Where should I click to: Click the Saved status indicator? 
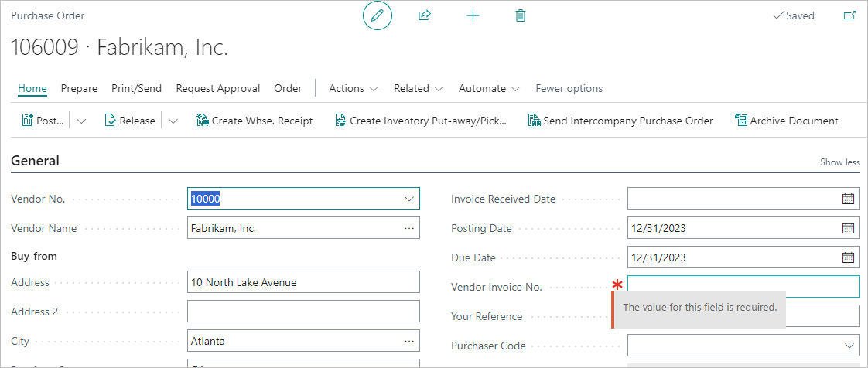[793, 15]
